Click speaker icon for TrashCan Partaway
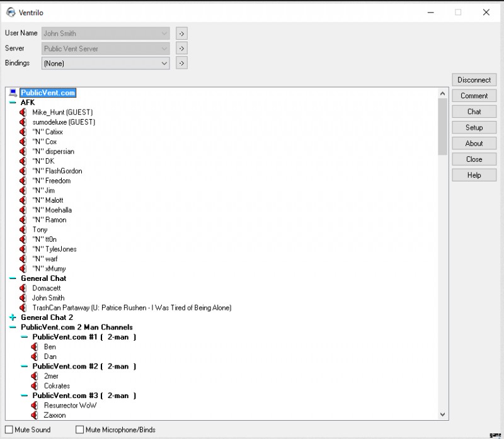 tap(23, 307)
